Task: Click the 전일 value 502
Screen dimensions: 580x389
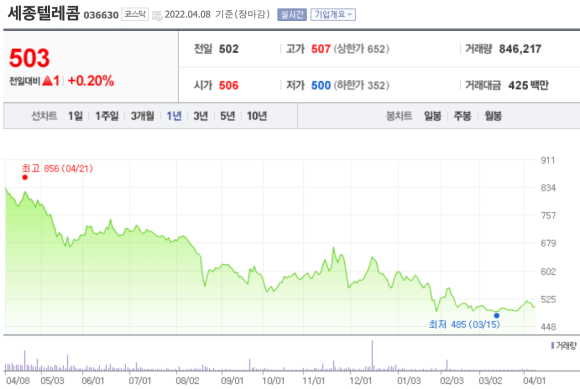Action: pos(229,49)
